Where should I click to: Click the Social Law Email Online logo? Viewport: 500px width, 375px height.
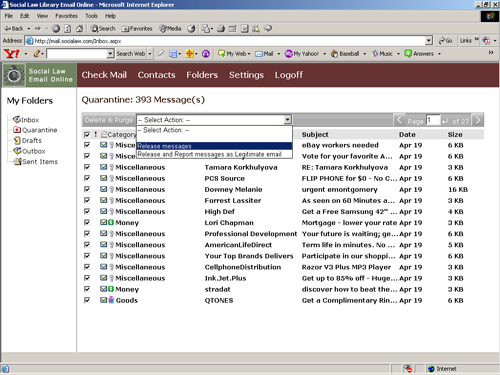(39, 75)
